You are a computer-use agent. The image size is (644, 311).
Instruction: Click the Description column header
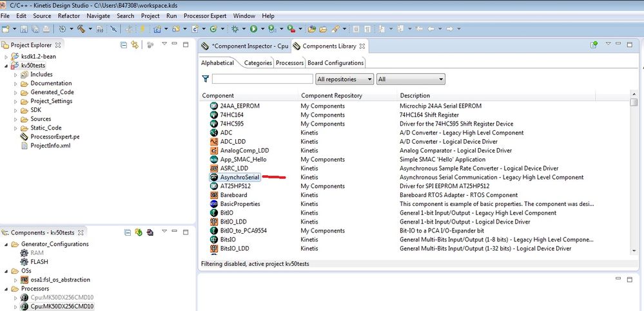point(496,95)
